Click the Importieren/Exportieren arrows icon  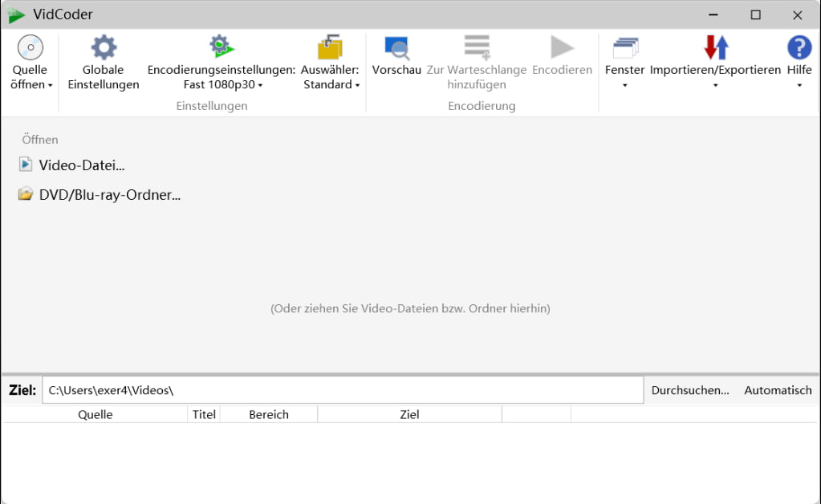click(716, 47)
